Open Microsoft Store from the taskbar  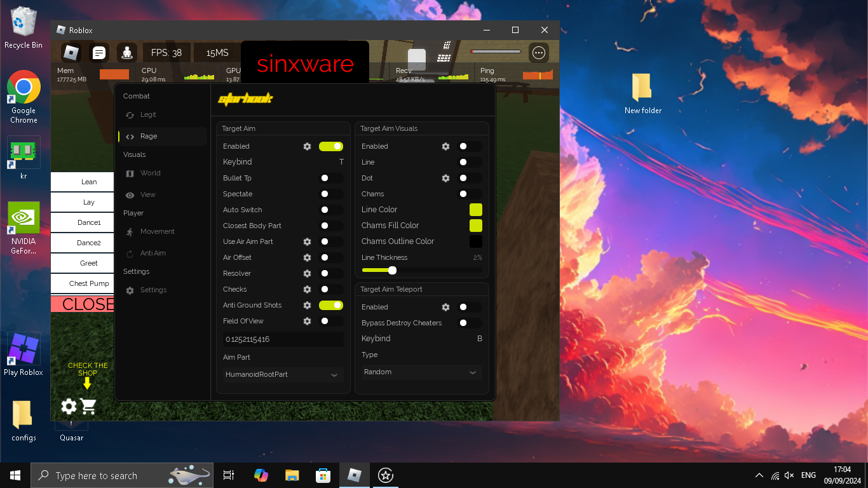click(x=323, y=475)
